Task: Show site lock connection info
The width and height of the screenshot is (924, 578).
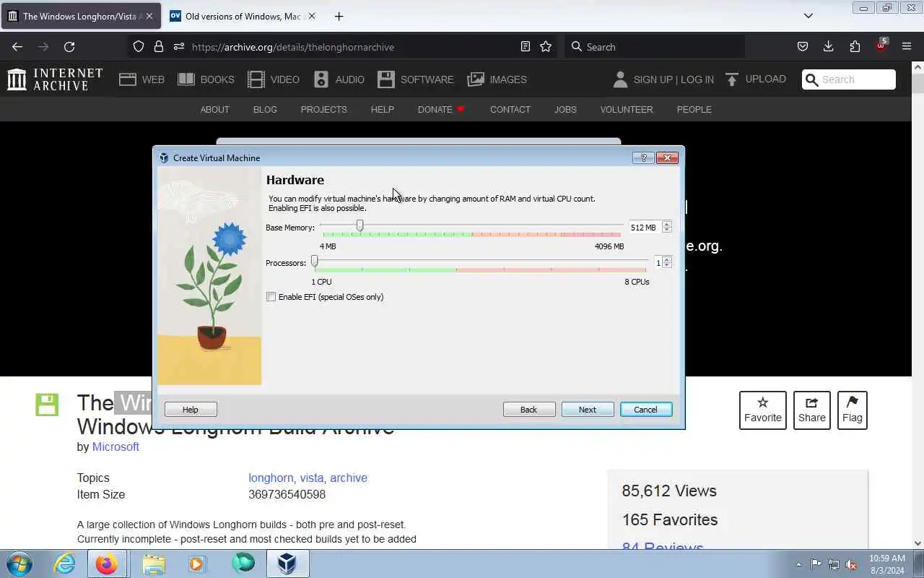Action: coord(159,46)
